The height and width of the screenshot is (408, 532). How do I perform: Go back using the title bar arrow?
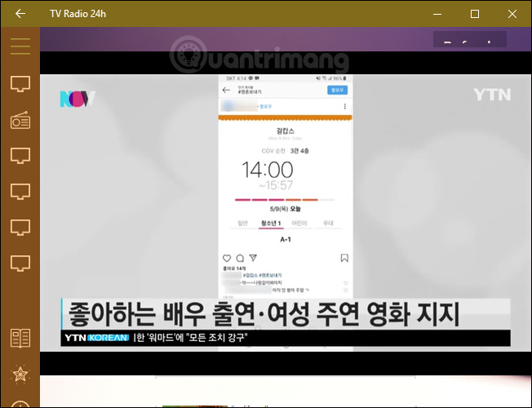click(20, 14)
